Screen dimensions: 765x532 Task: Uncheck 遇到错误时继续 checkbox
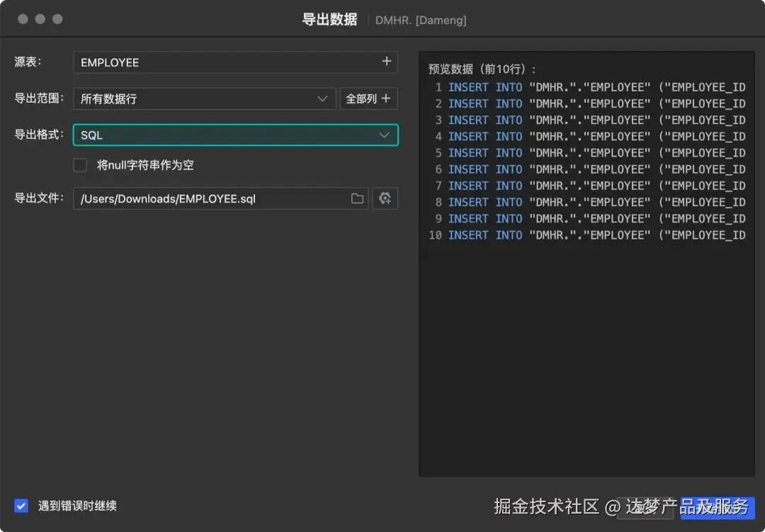[x=21, y=506]
